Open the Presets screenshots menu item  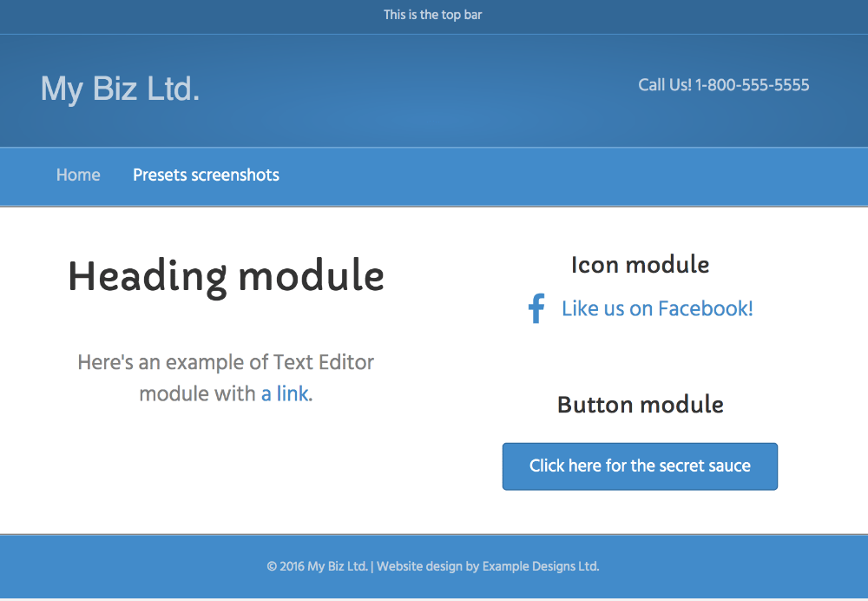[206, 175]
